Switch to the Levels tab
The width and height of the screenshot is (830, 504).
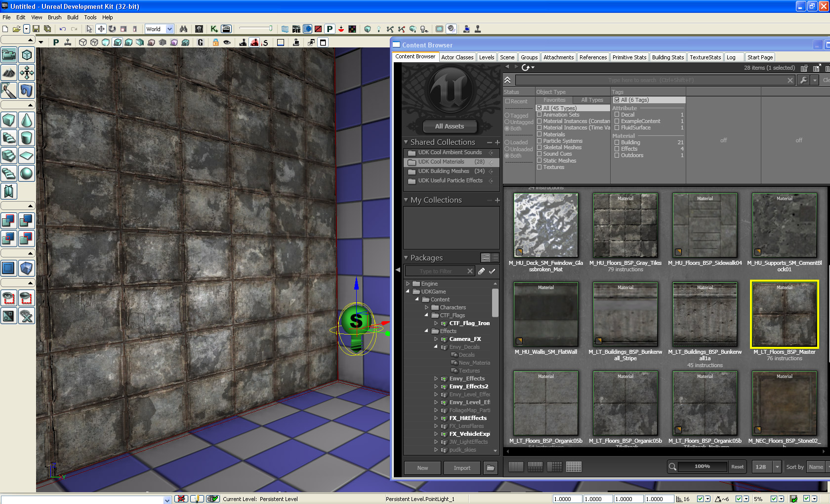(x=487, y=57)
